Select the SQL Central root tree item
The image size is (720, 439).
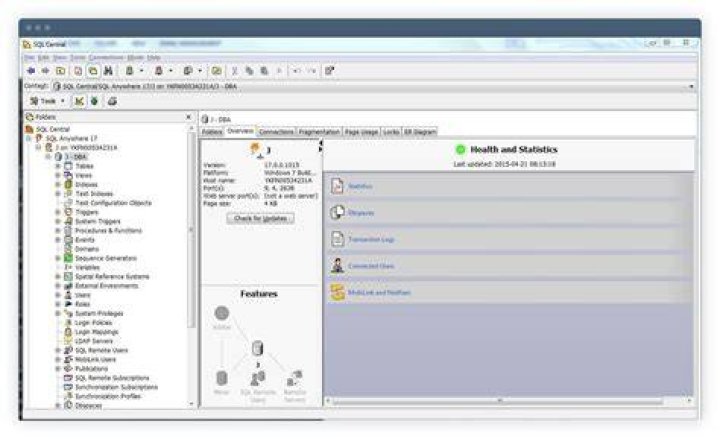coord(52,129)
